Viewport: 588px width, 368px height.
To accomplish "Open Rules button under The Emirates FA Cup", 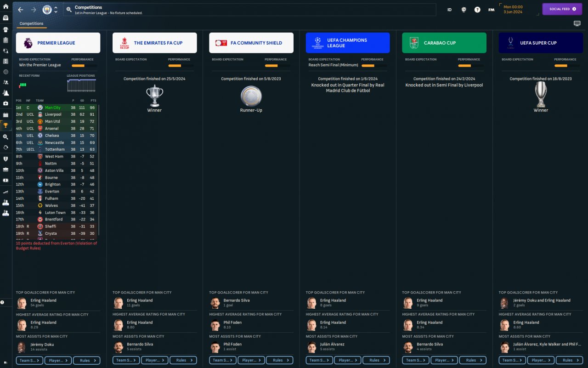I will point(183,360).
